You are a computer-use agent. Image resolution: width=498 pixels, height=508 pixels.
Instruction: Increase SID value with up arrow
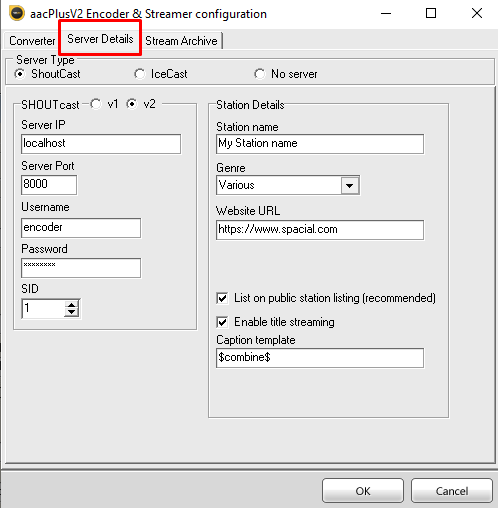coord(72,305)
